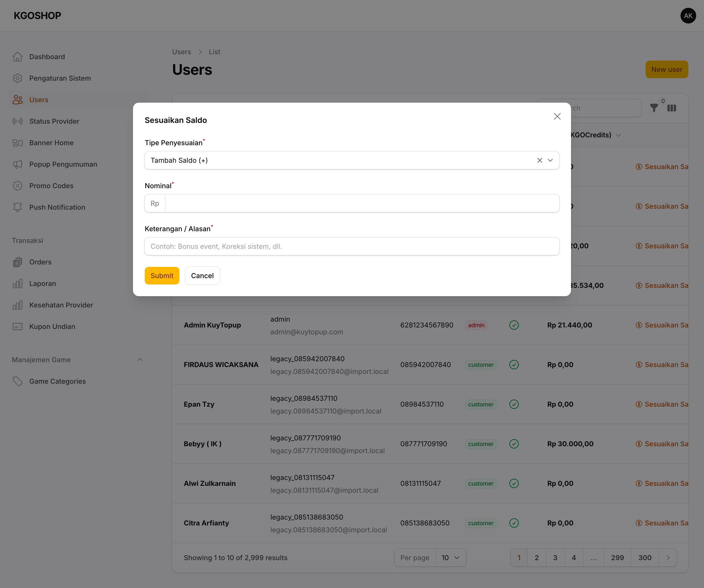Image resolution: width=704 pixels, height=588 pixels.
Task: Go to next page arrow
Action: tap(668, 557)
